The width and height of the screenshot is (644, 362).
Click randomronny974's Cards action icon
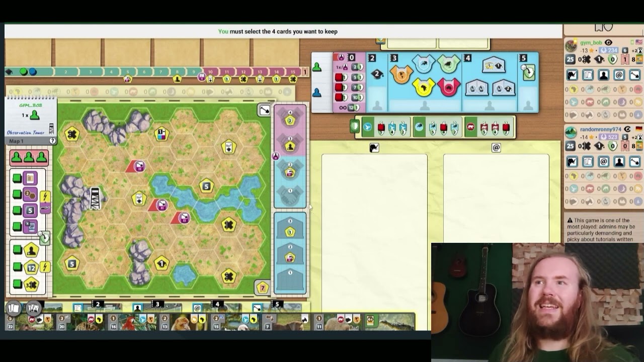[588, 162]
